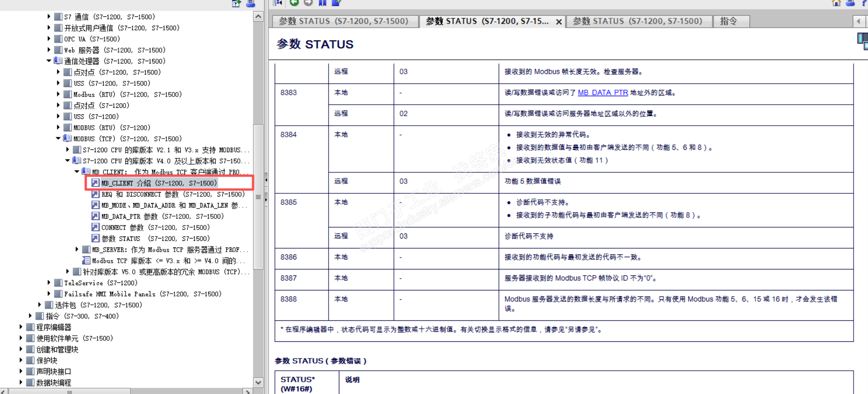This screenshot has height=394, width=868.
Task: Select MB_CLIENT 介绍 in the tree
Action: click(x=159, y=183)
